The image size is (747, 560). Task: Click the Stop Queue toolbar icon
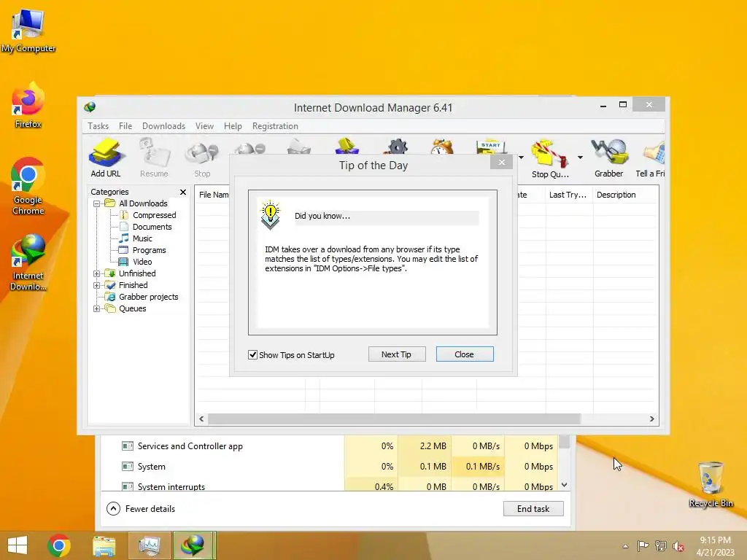(550, 158)
